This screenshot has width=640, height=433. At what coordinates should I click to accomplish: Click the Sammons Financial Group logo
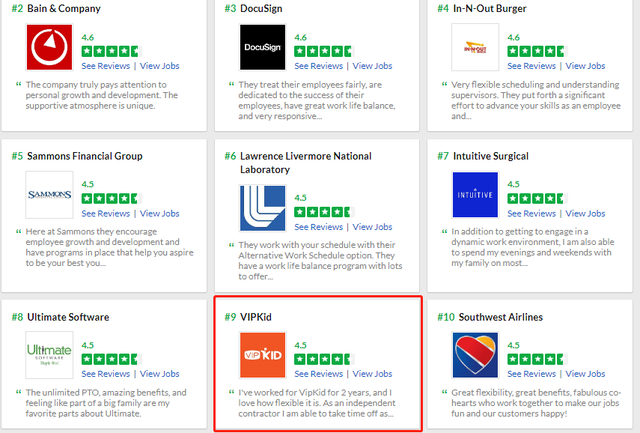(x=49, y=195)
